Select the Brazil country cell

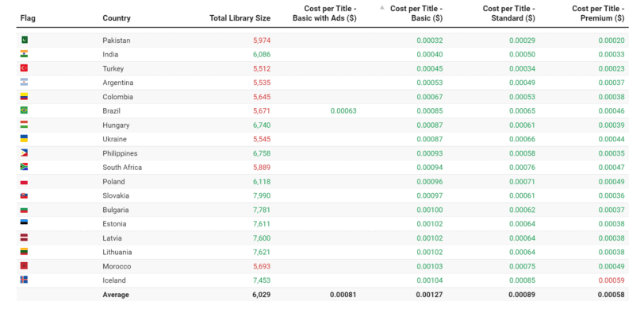[112, 111]
